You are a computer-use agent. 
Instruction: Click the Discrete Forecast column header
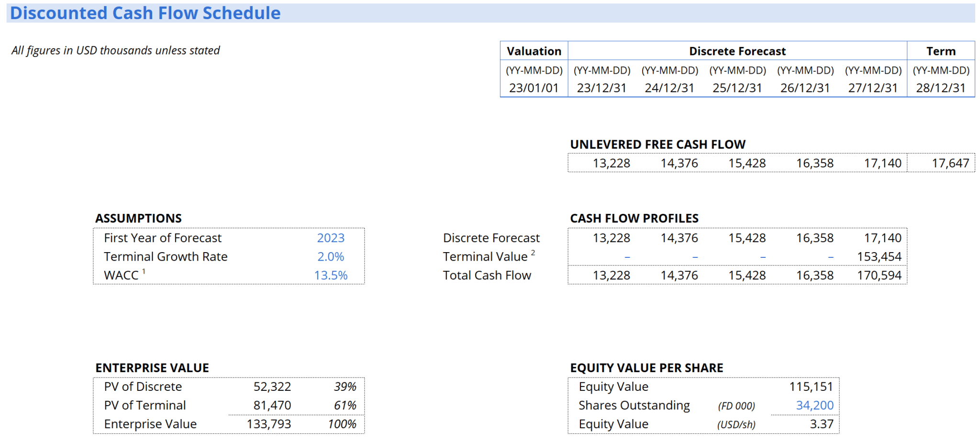point(737,51)
